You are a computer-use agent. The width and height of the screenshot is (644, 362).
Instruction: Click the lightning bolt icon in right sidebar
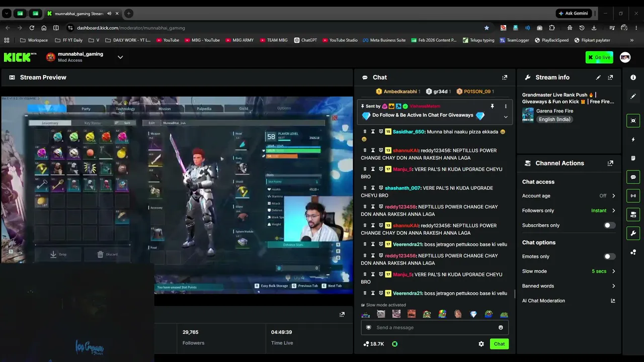click(633, 139)
